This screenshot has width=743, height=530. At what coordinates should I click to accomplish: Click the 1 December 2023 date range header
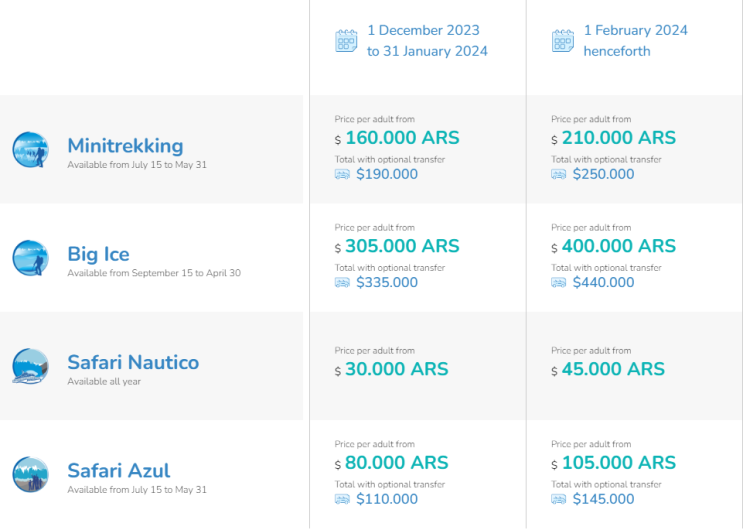(x=427, y=41)
